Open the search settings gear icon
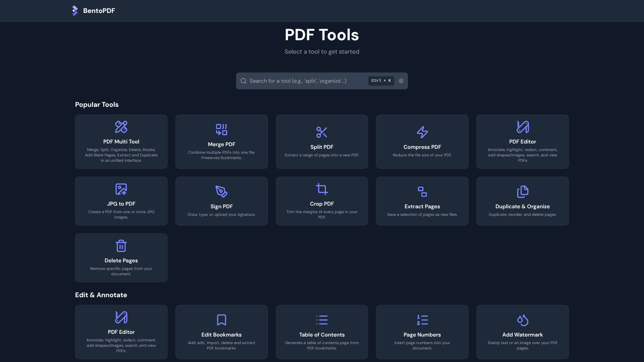The width and height of the screenshot is (644, 362). pos(401,81)
